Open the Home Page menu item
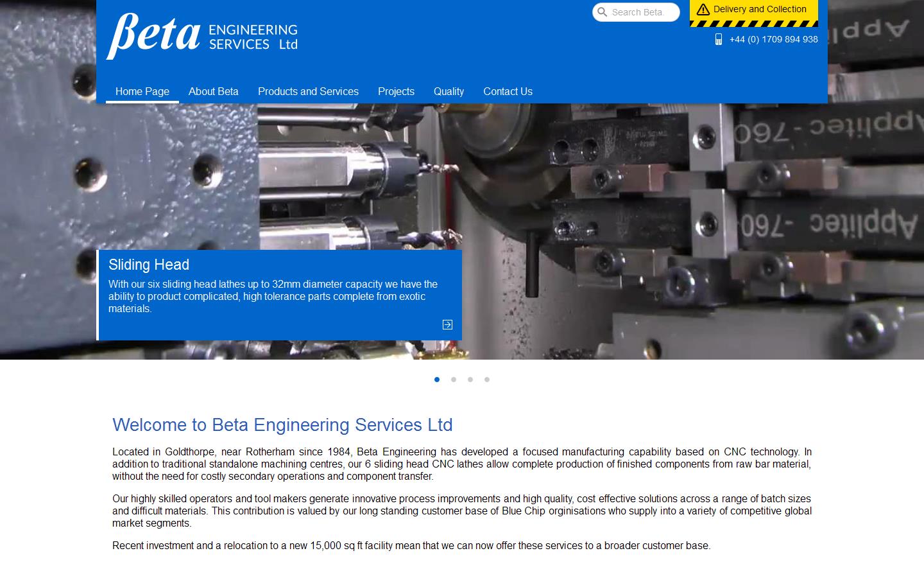Image resolution: width=924 pixels, height=578 pixels. click(142, 91)
